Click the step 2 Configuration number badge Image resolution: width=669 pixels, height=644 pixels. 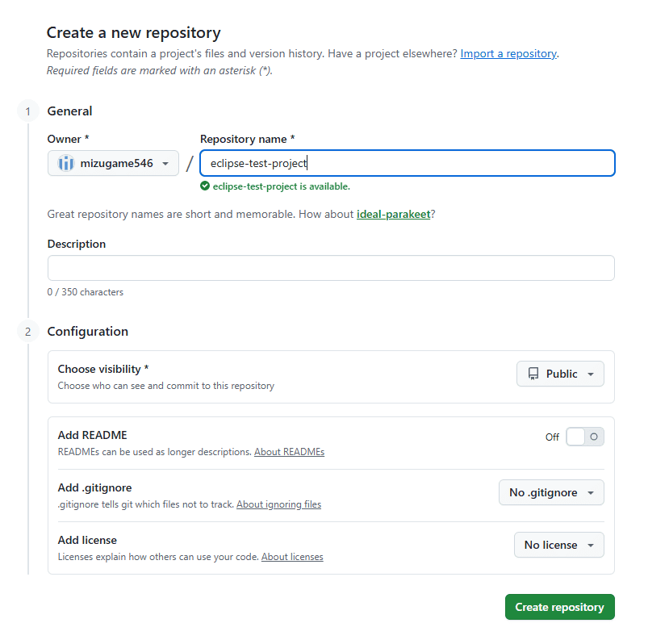(x=28, y=332)
